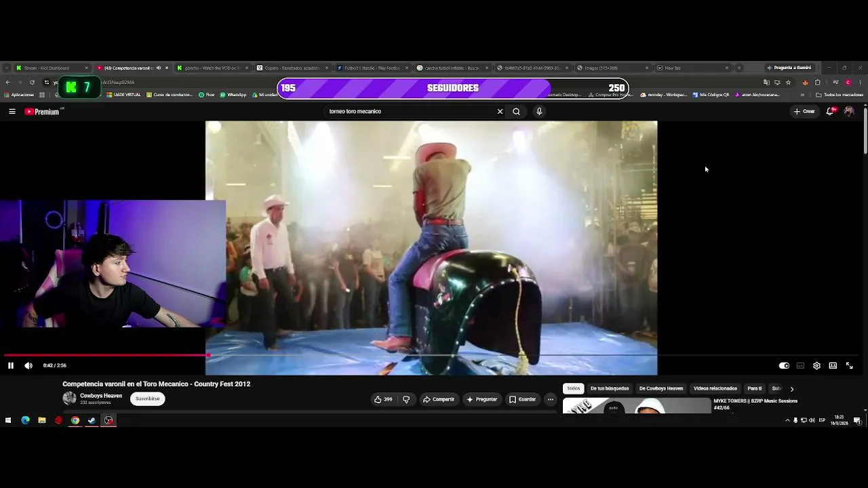Image resolution: width=868 pixels, height=488 pixels.
Task: Bookmark this page with the star
Action: (x=788, y=82)
